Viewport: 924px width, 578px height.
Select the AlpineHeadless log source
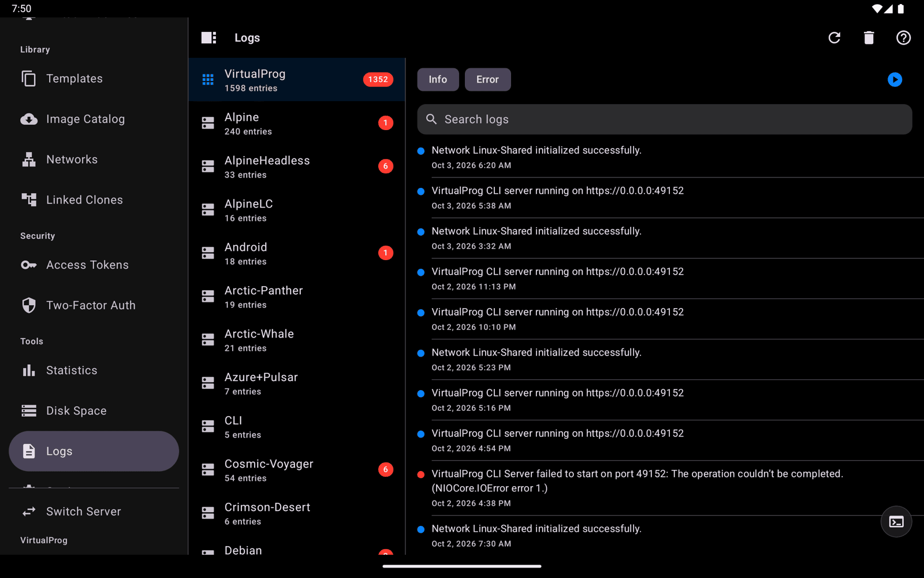tap(297, 166)
